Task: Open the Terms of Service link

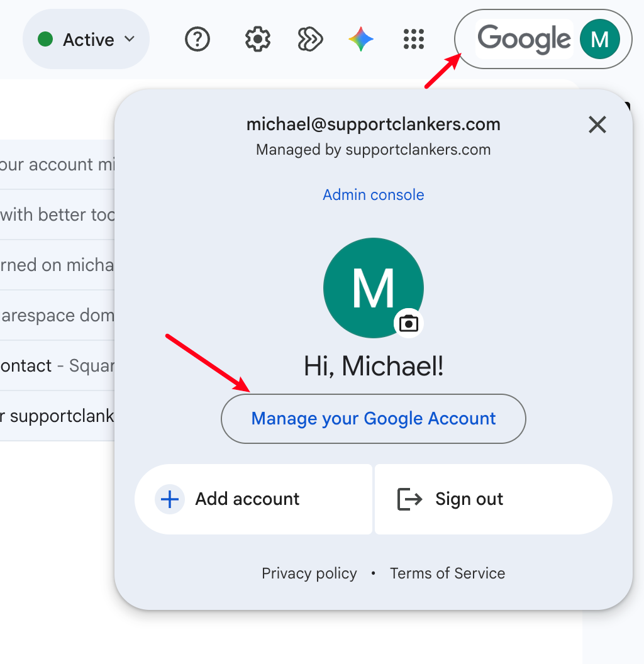Action: [447, 573]
